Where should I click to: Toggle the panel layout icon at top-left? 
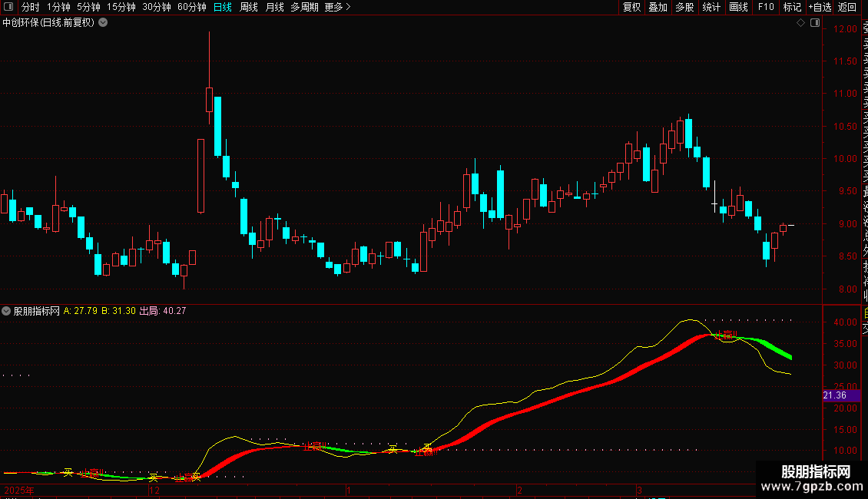(x=8, y=7)
